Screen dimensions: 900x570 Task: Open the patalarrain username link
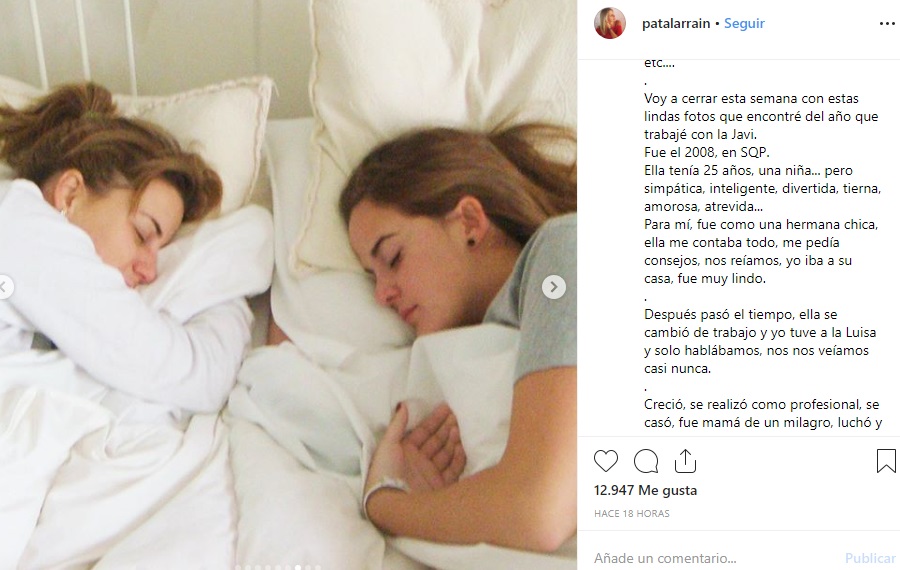tap(676, 24)
